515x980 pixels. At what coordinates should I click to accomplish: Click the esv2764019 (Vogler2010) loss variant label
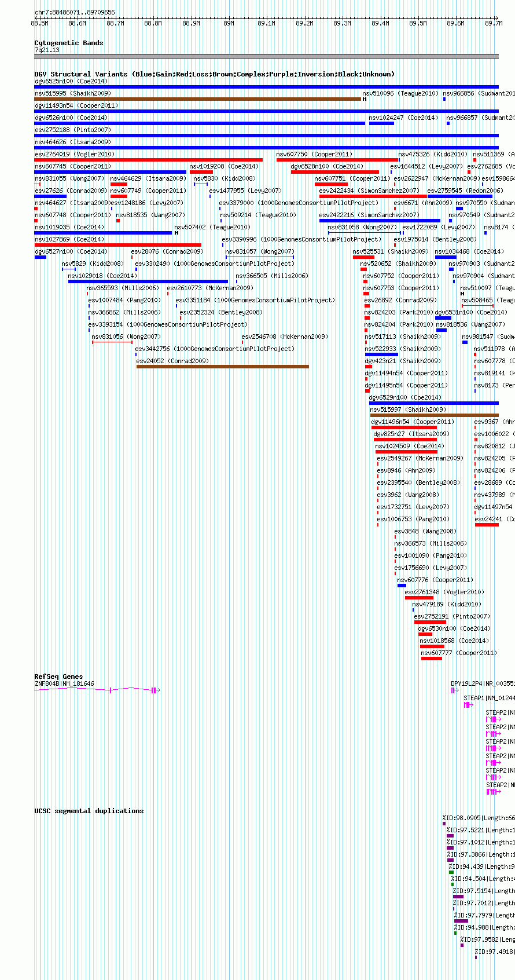coord(75,154)
